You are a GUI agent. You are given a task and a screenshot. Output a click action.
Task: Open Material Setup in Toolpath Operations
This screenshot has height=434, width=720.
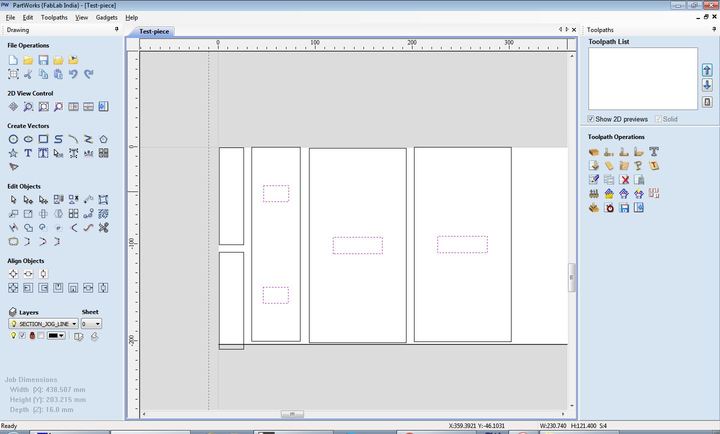tap(594, 152)
